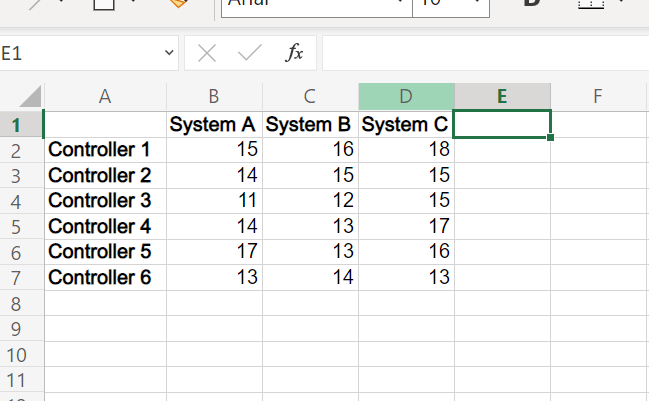Click Controller 6 System A value 13

pyautogui.click(x=214, y=278)
